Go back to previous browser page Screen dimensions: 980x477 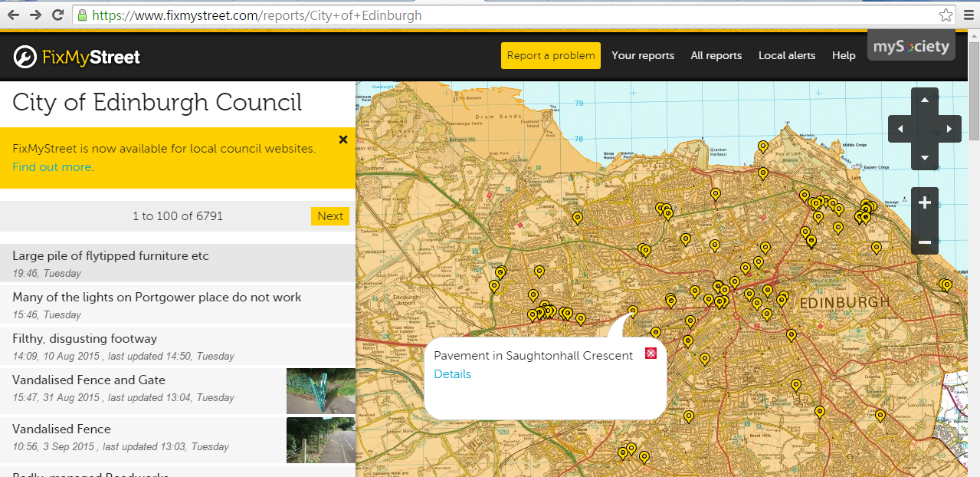13,15
